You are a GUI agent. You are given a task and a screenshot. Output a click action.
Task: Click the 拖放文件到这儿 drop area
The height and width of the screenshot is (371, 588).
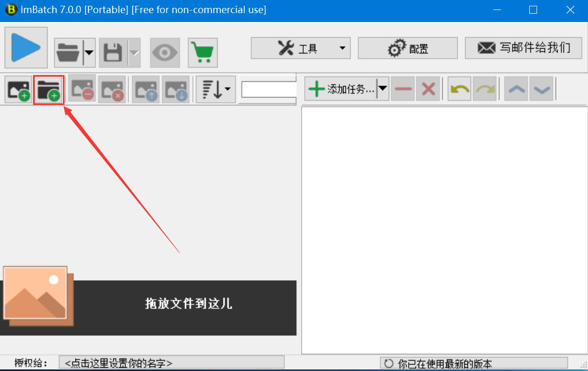pos(189,303)
